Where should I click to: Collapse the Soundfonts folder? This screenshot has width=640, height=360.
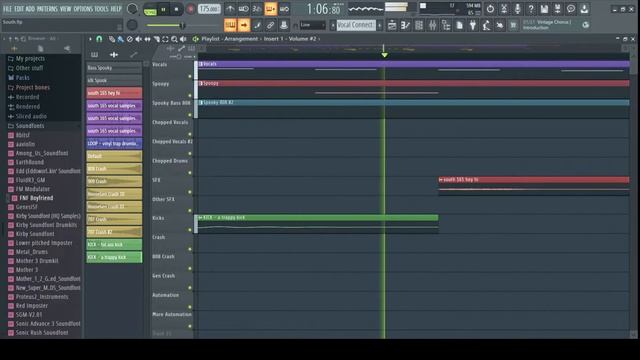(x=26, y=126)
